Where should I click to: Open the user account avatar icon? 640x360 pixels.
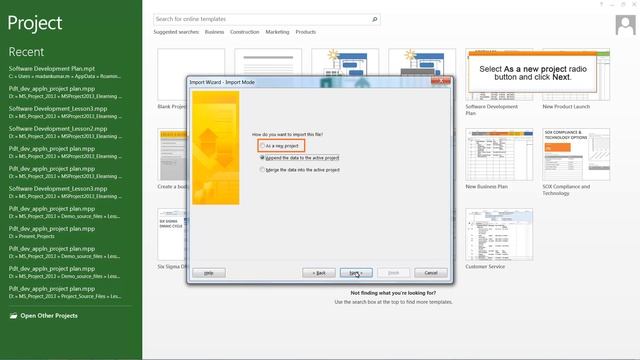coord(625,25)
